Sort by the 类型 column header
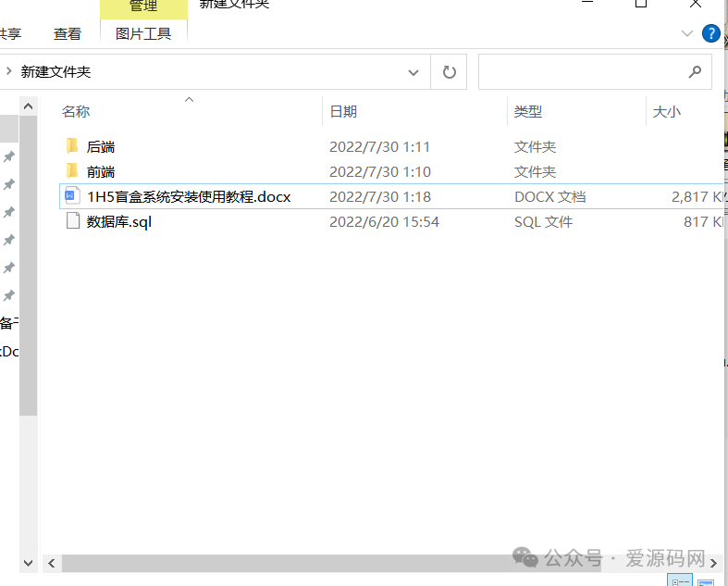Screen dimensions: 728x586 (528, 111)
